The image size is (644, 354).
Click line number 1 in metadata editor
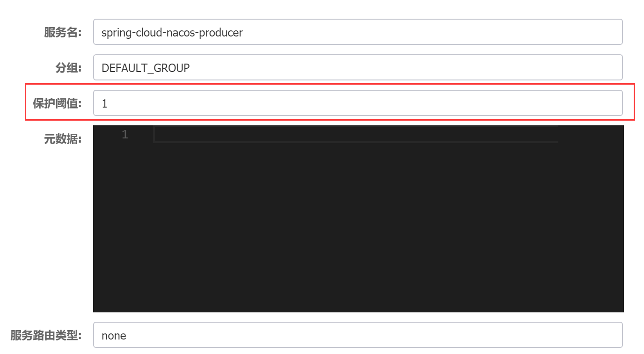tap(124, 135)
